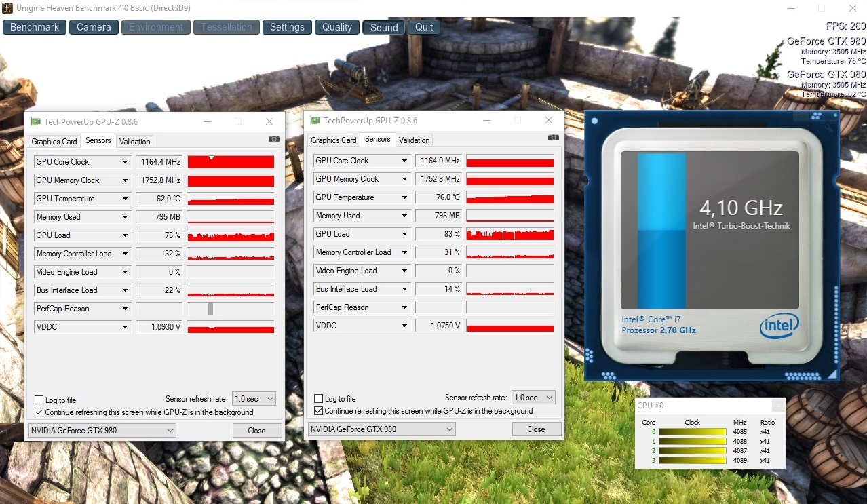
Task: Open GPU Temperature dropdown in left GPU-Z window
Action: pos(126,199)
